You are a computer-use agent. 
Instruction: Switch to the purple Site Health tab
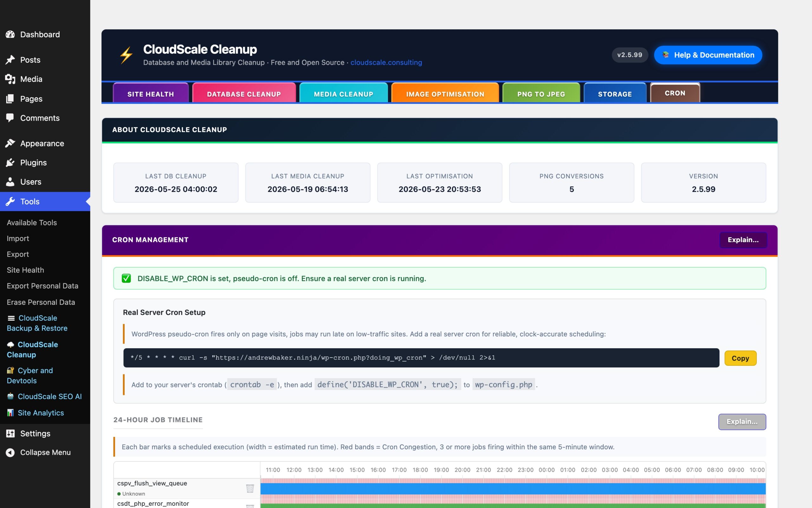[x=151, y=93]
